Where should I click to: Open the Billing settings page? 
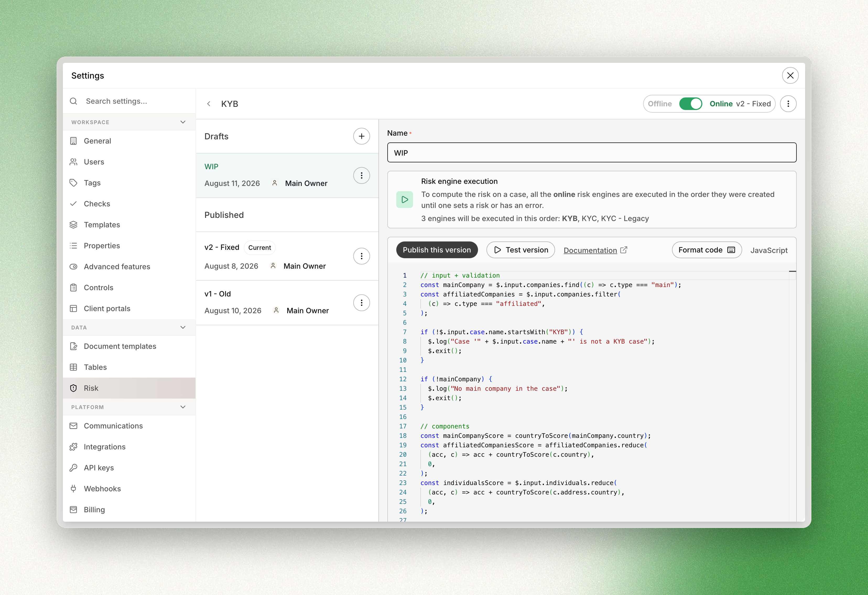click(129, 510)
